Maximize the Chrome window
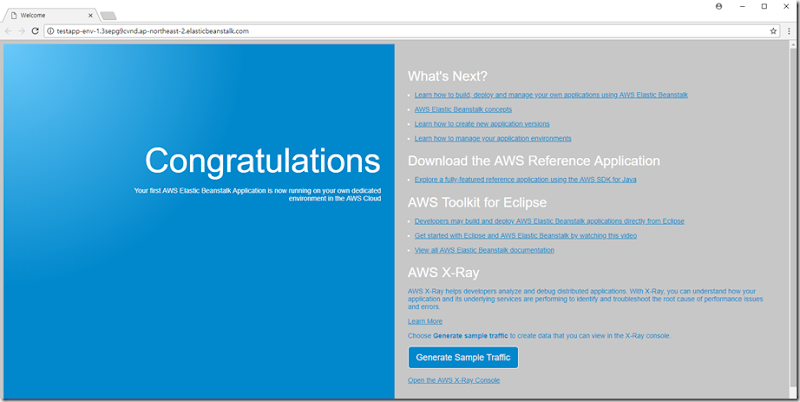The width and height of the screenshot is (800, 402). [764, 6]
